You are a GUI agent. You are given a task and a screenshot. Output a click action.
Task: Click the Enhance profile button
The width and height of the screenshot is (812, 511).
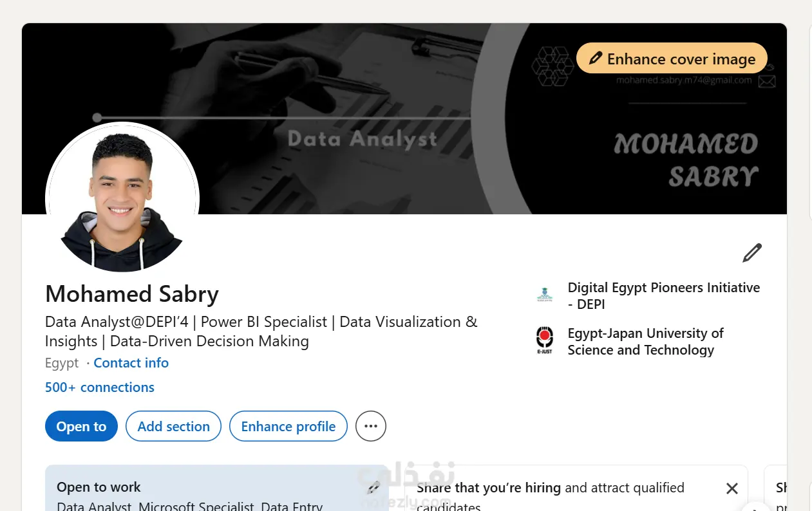(x=288, y=426)
